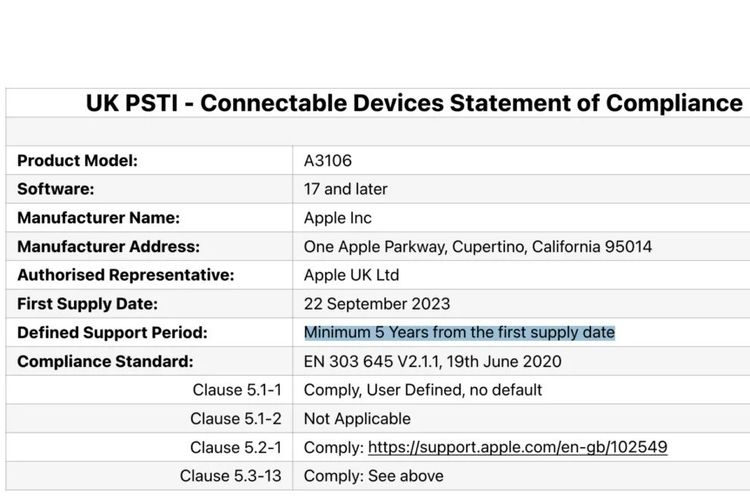
Task: Click the Authorised Representative label
Action: tap(125, 275)
